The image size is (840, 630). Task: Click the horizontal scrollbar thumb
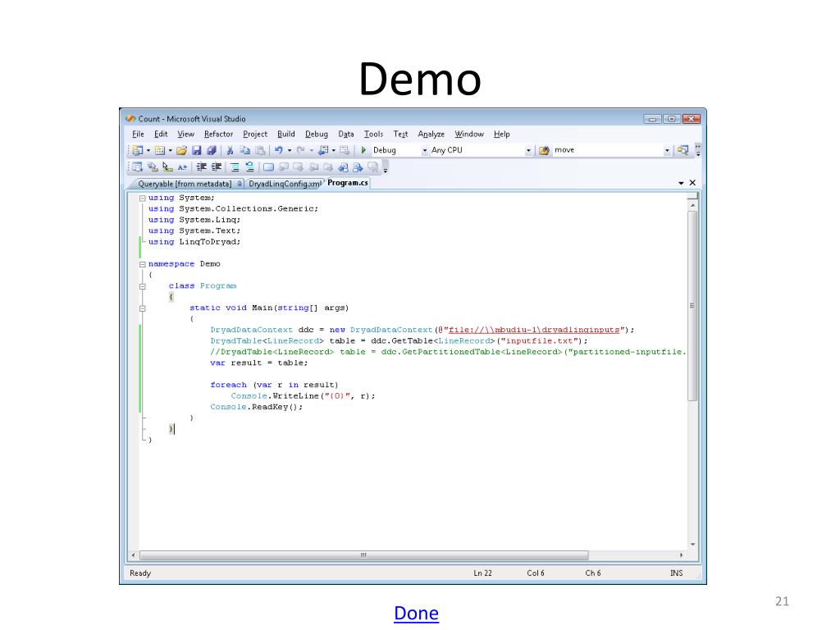coord(363,555)
